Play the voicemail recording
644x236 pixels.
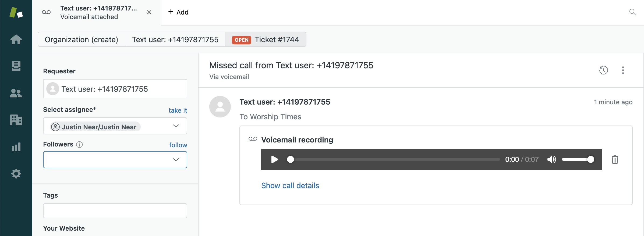[274, 159]
